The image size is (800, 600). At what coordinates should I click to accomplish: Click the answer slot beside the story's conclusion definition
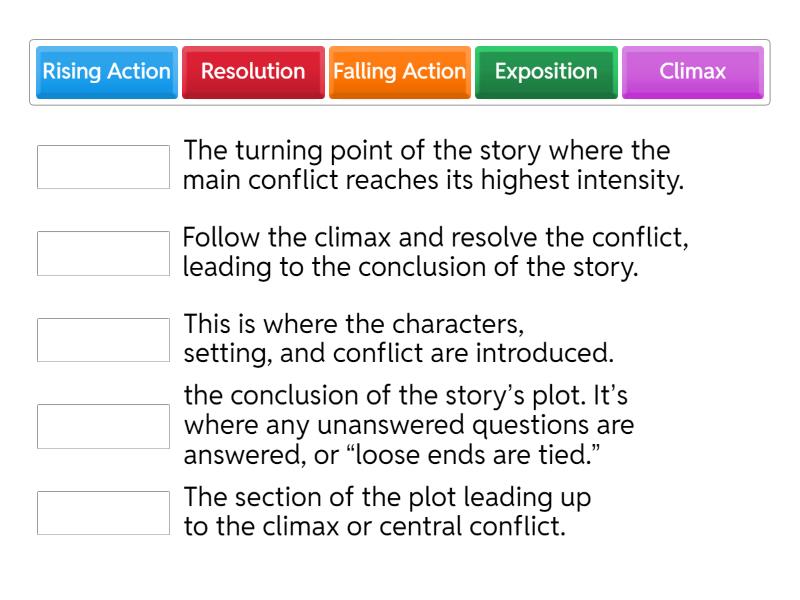tap(103, 426)
